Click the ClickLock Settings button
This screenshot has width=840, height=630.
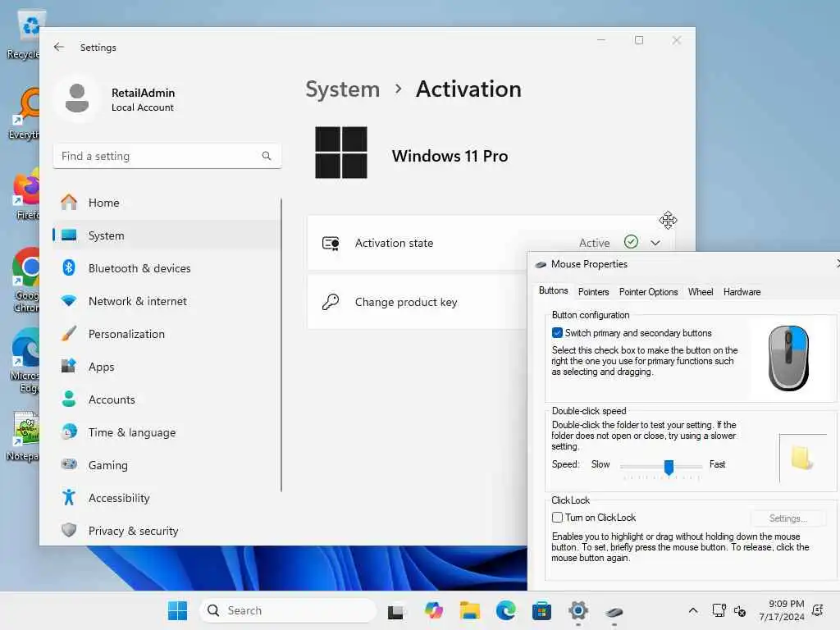788,518
